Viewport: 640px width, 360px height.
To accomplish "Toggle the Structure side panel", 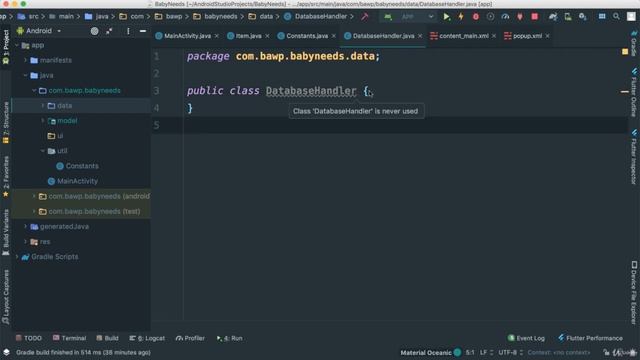I will click(6, 122).
